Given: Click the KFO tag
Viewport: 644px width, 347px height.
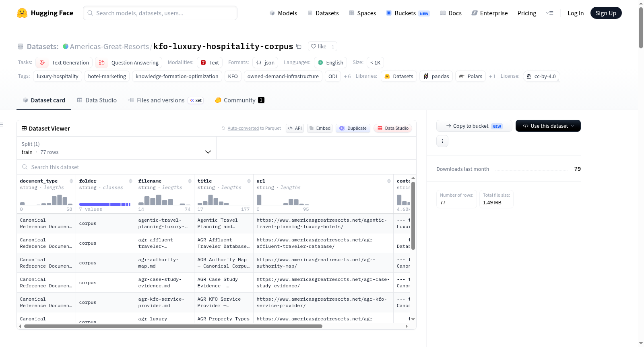Looking at the screenshot, I should click(233, 76).
